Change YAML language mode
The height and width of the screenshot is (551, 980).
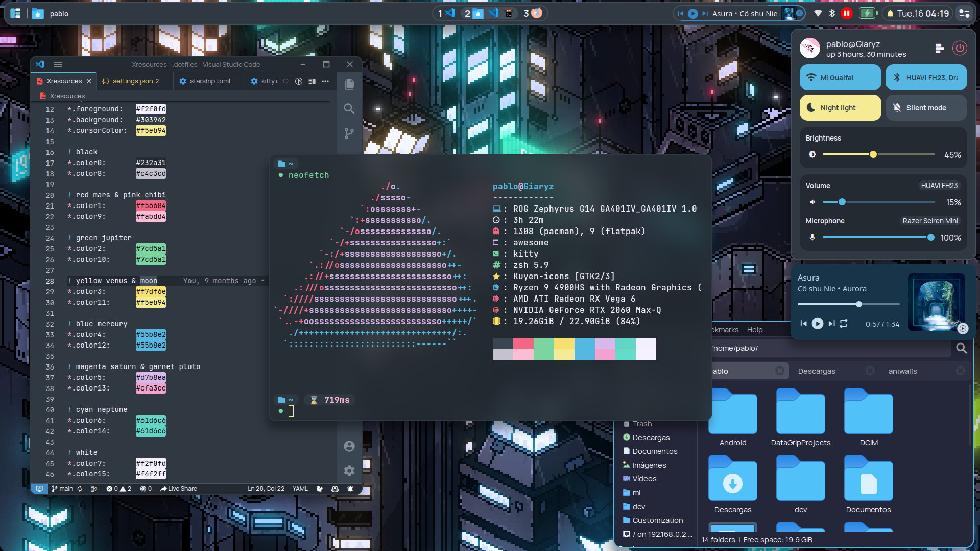coord(300,489)
